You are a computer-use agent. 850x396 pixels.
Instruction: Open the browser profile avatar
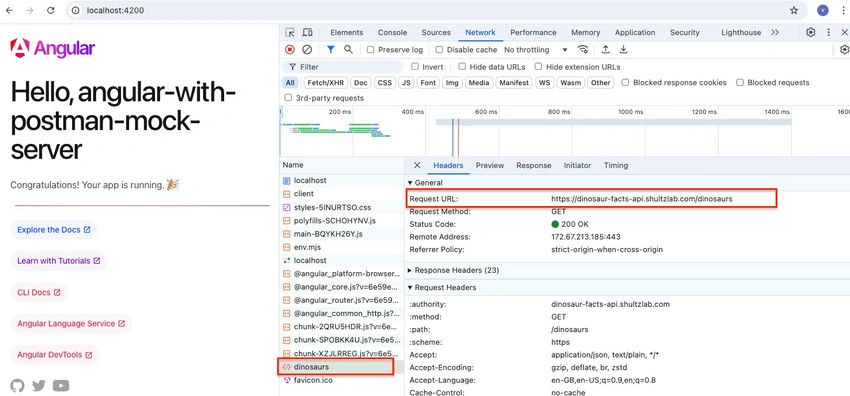823,10
